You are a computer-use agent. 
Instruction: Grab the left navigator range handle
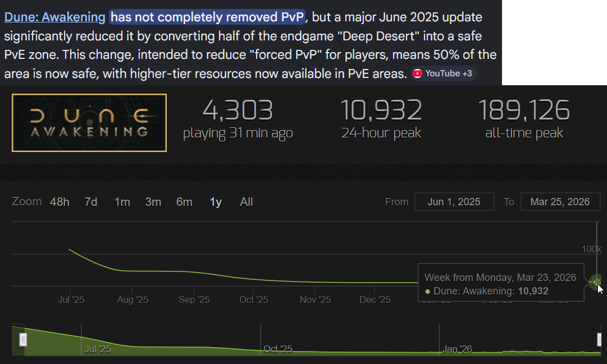tap(23, 340)
